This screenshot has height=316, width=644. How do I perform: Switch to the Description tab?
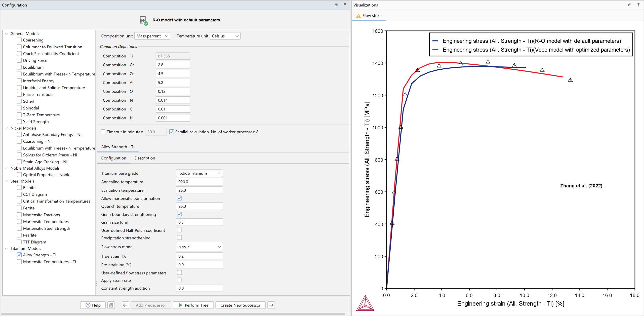(x=145, y=158)
